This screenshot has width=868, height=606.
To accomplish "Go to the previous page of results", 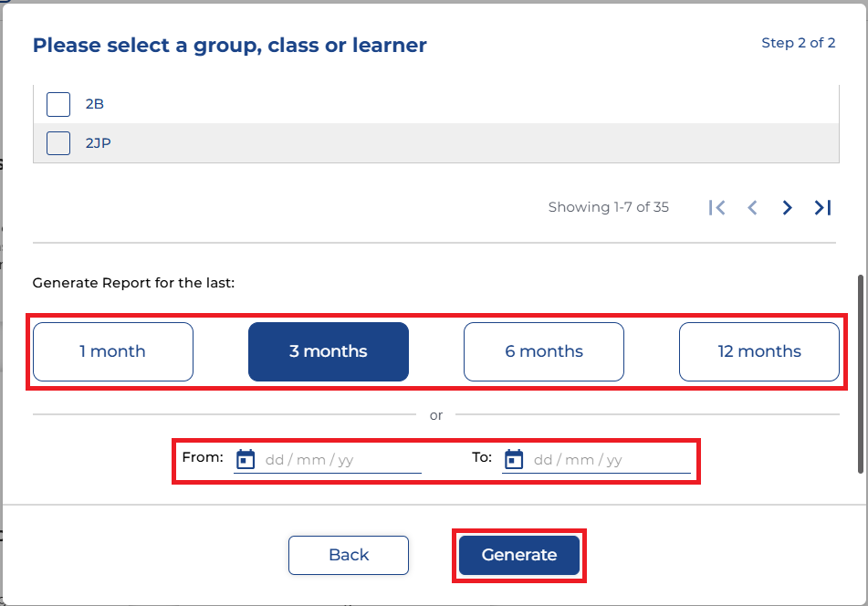I will (752, 208).
